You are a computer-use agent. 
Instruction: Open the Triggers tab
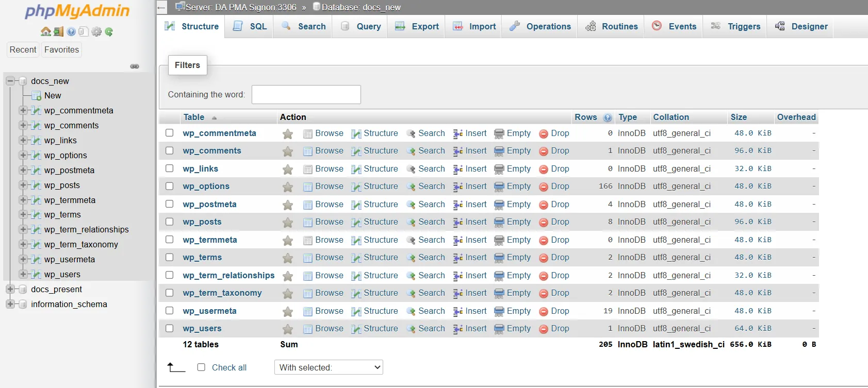click(735, 26)
